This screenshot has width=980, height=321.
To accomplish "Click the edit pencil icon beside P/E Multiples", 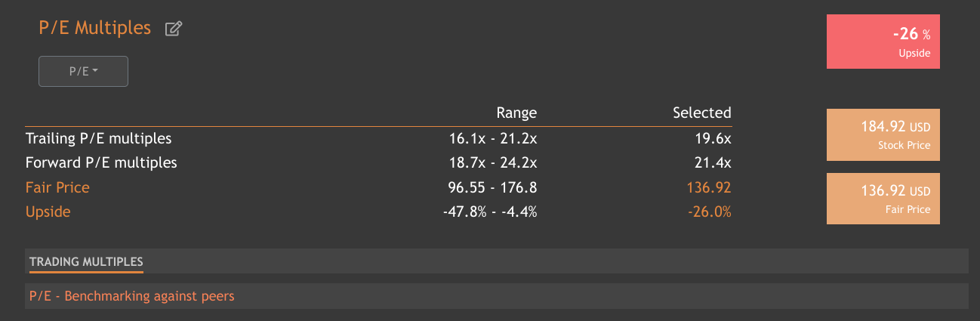I will [174, 29].
